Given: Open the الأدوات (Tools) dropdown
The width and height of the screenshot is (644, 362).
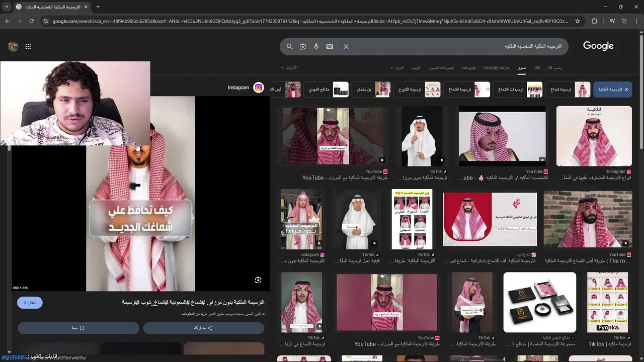Looking at the screenshot, I should 289,67.
